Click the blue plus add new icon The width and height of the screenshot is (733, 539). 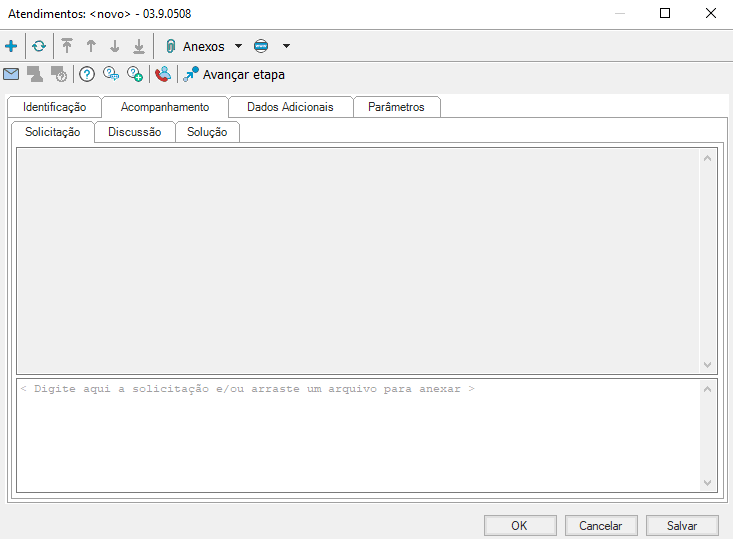point(11,46)
